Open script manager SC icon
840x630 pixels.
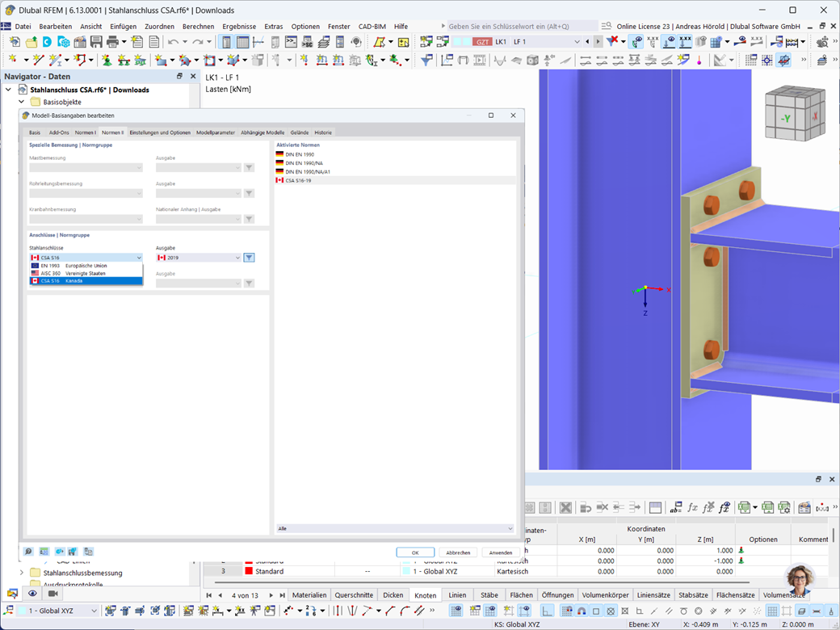[308, 42]
